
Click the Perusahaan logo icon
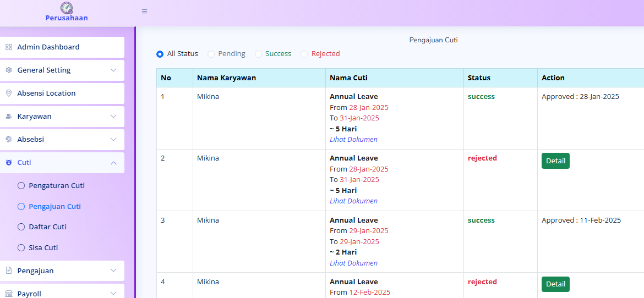(x=67, y=8)
